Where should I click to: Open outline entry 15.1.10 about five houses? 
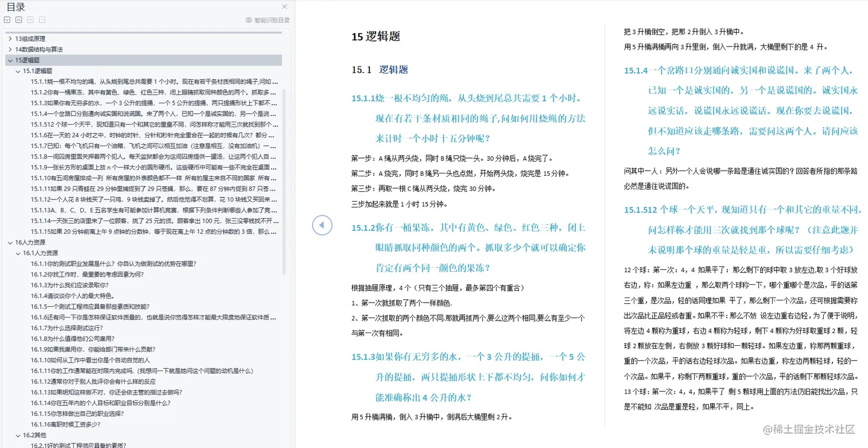(x=154, y=178)
